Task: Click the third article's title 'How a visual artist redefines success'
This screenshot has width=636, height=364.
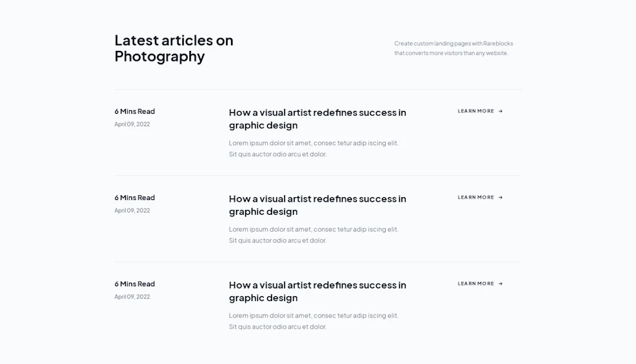Action: tap(317, 291)
